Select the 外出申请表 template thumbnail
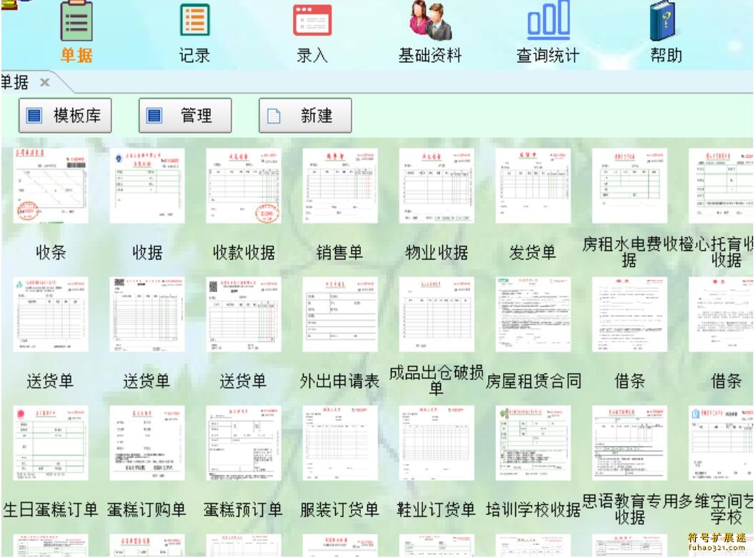The image size is (756, 558). click(340, 314)
